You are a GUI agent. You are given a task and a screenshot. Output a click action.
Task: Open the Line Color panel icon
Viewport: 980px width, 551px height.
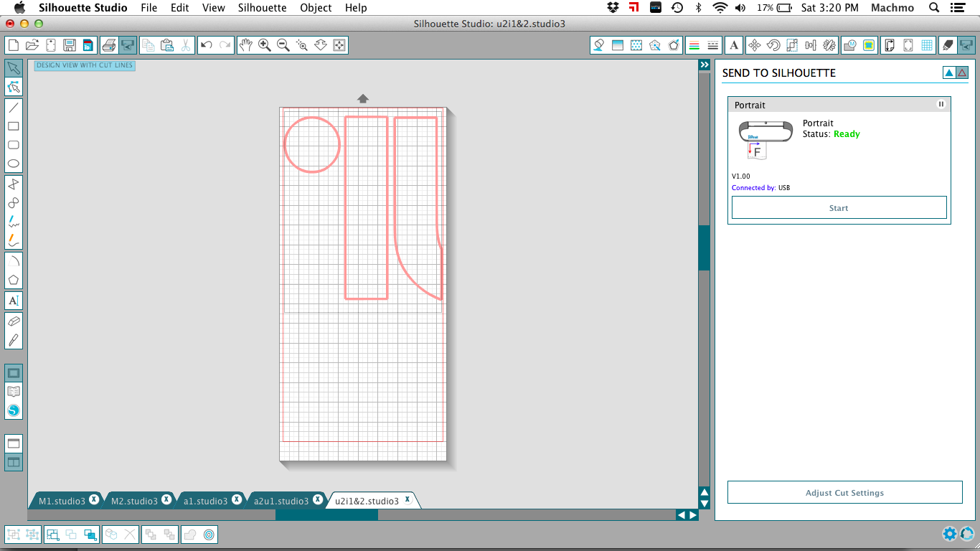click(x=694, y=45)
